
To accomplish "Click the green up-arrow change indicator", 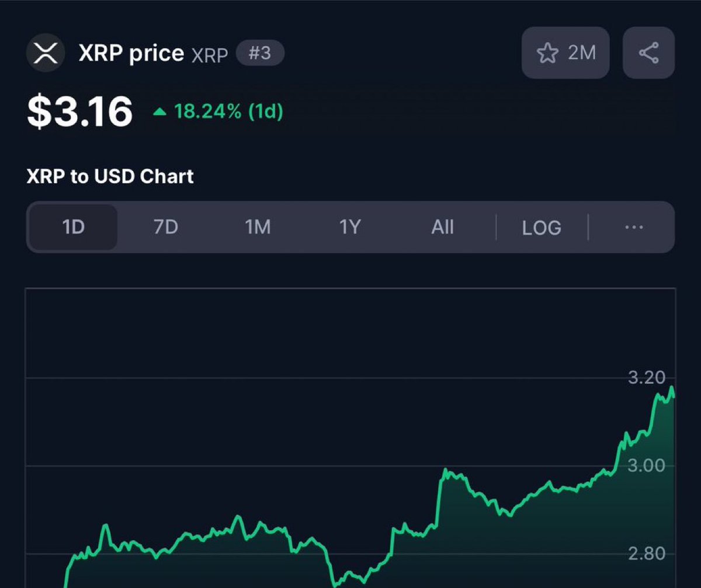I will [x=159, y=112].
